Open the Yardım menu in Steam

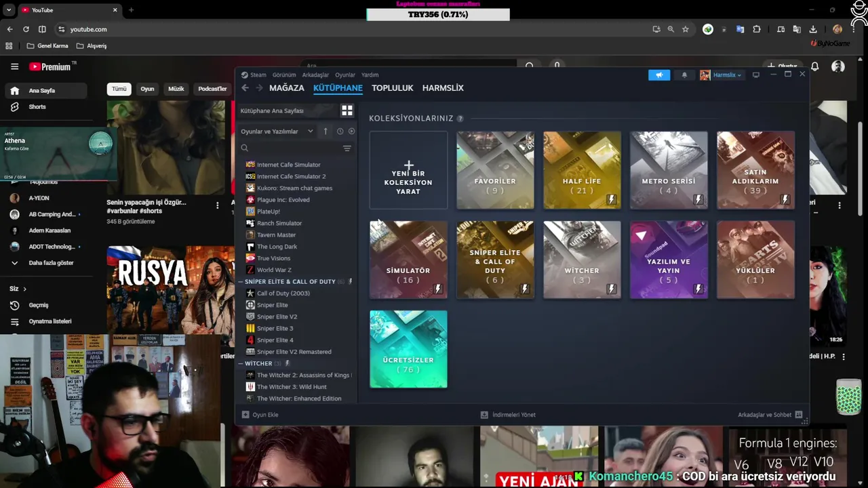tap(370, 75)
